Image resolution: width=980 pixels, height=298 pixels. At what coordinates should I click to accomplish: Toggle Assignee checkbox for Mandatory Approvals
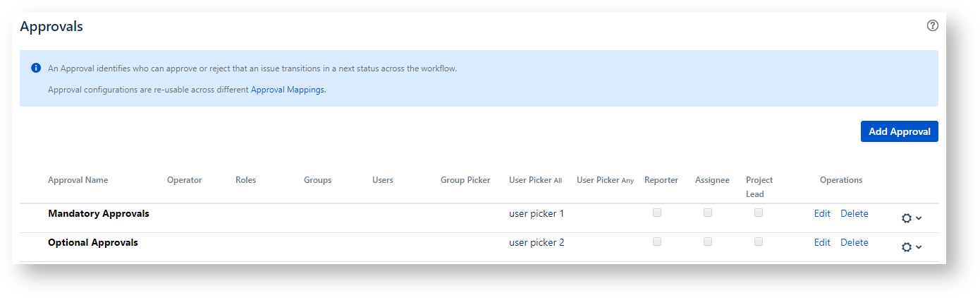coord(708,213)
